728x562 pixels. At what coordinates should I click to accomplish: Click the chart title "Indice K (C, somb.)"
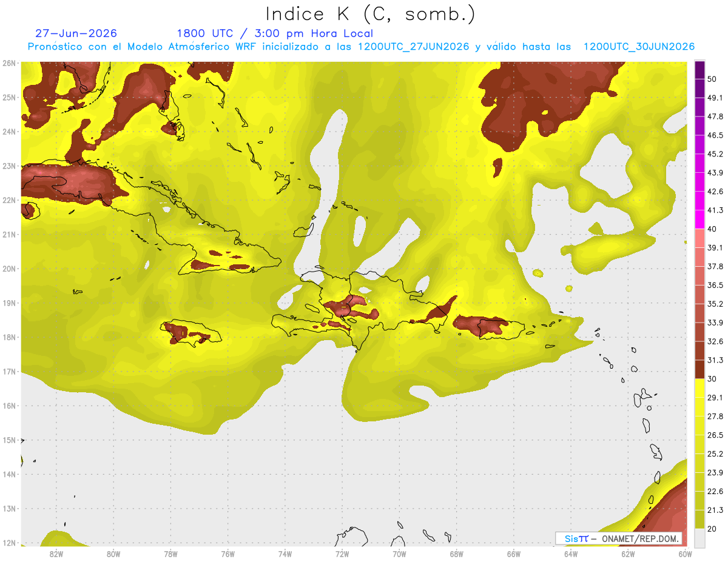point(370,14)
